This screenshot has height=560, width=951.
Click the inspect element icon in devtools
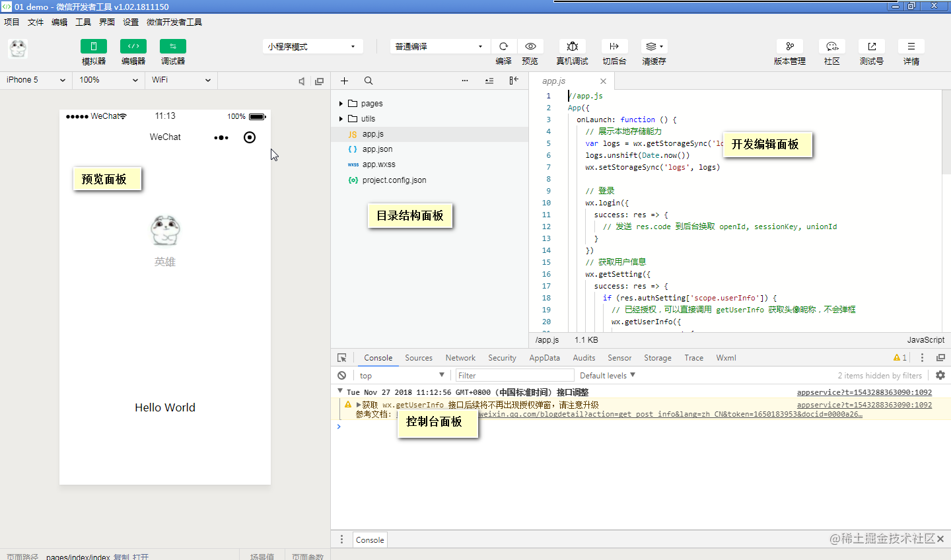(x=342, y=358)
